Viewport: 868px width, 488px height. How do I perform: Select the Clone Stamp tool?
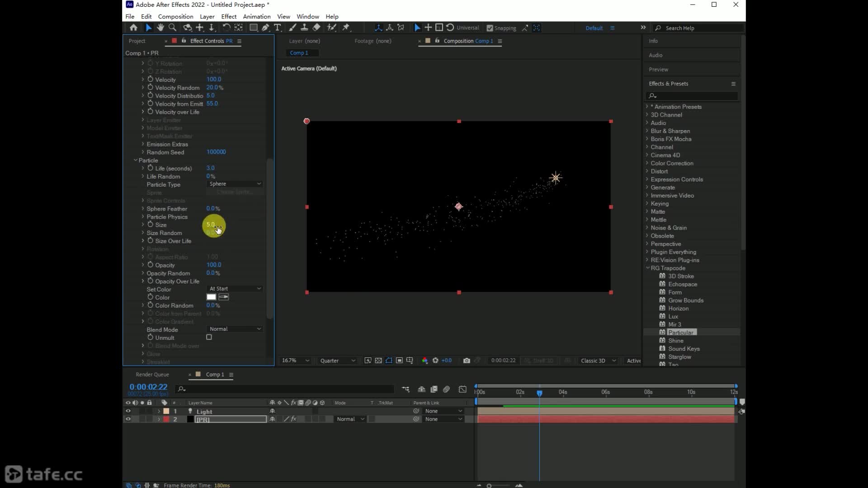[x=304, y=28]
